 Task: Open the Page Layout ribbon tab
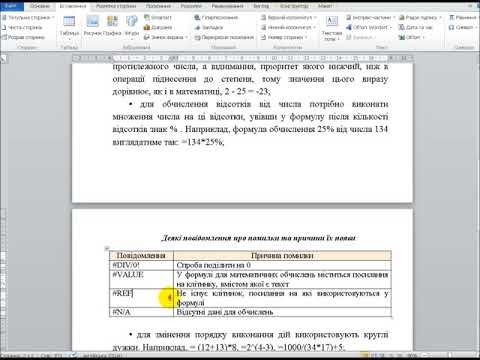point(116,6)
